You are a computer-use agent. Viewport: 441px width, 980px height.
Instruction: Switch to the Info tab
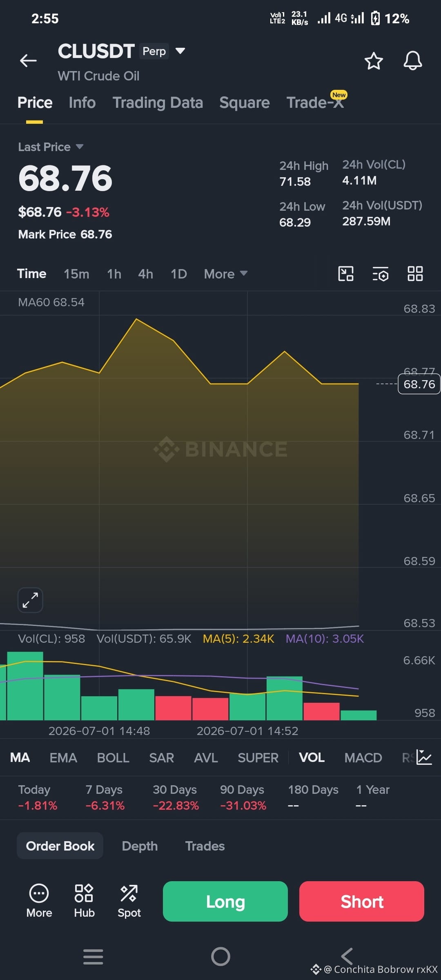click(x=82, y=103)
